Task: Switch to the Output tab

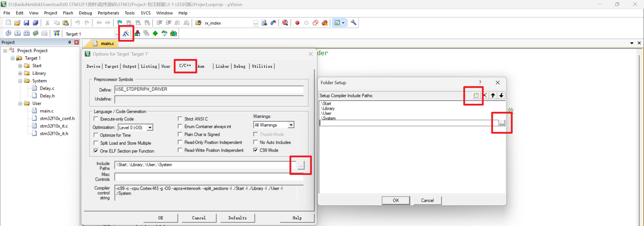Action: [130, 66]
